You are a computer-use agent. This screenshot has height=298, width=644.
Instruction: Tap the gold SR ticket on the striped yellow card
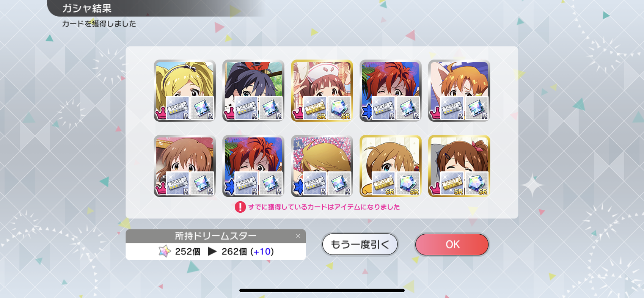point(383,183)
